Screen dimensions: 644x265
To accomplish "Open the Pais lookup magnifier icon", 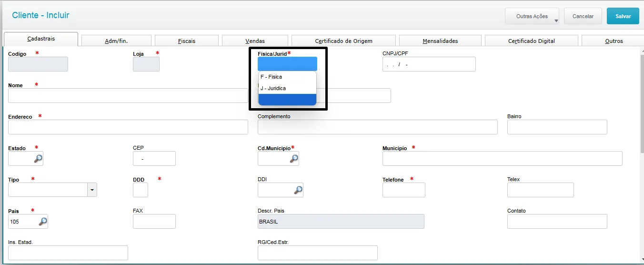I will pos(43,221).
